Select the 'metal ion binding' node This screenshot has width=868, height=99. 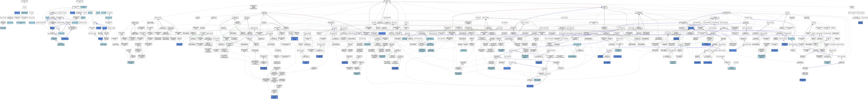pyautogui.click(x=32, y=23)
